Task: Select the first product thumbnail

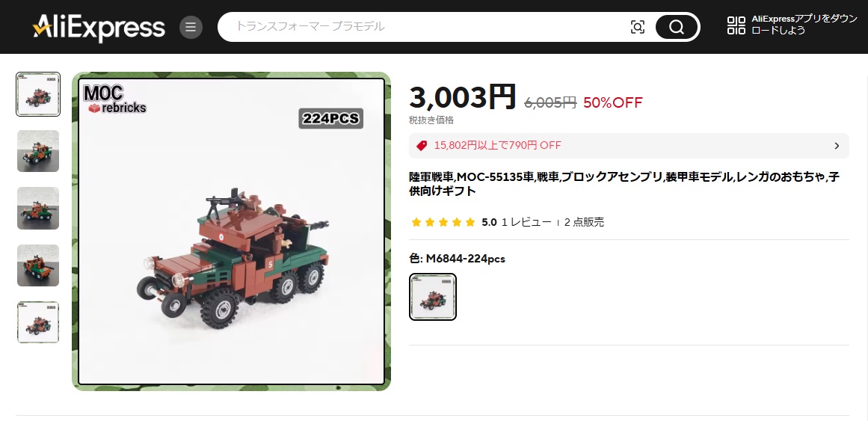Action: coord(38,94)
